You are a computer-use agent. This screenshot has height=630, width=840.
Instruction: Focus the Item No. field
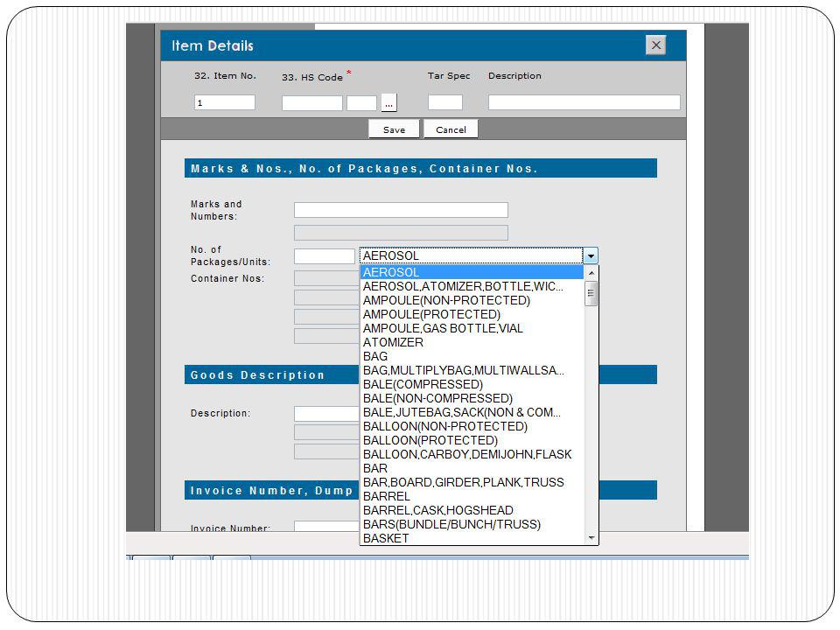pos(225,103)
